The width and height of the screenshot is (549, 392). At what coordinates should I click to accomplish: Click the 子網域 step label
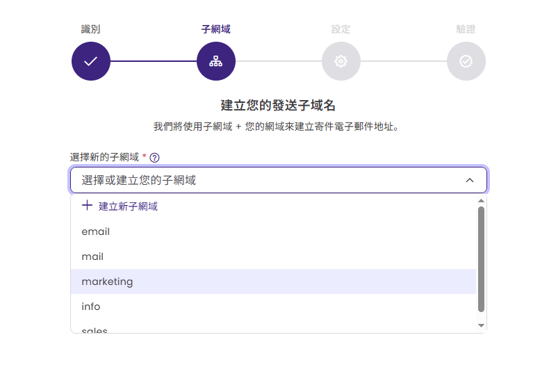click(x=216, y=29)
